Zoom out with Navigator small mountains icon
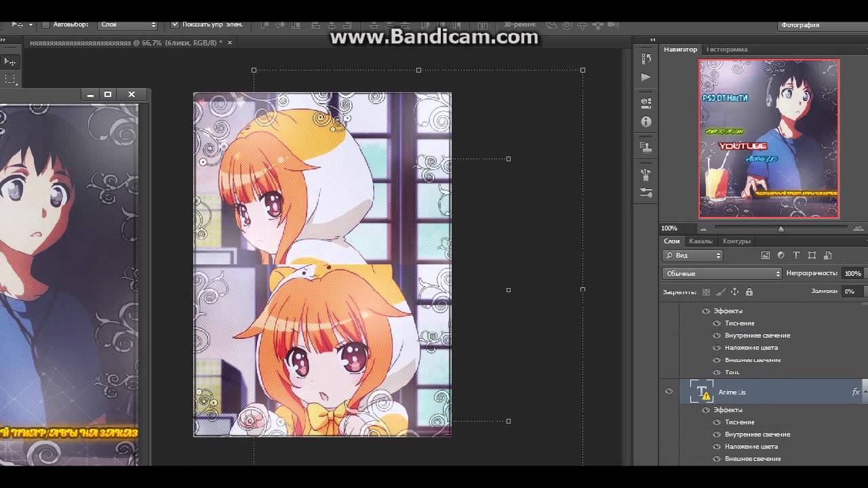This screenshot has width=868, height=488. point(703,228)
